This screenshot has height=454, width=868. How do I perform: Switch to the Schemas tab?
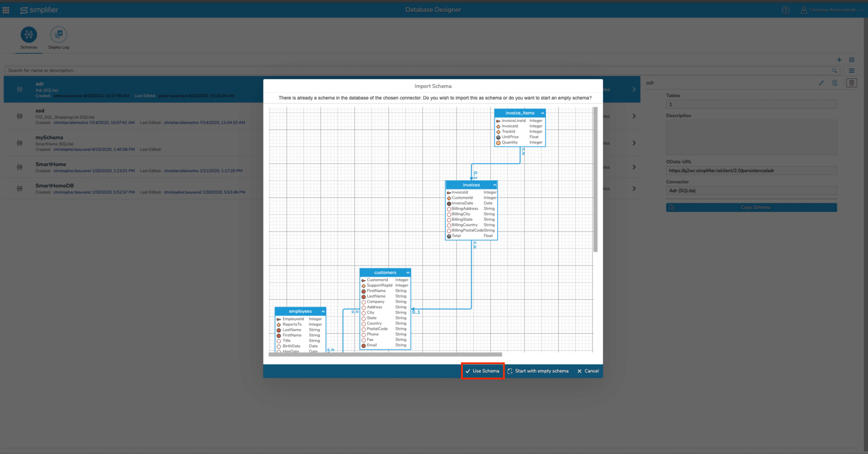click(29, 38)
